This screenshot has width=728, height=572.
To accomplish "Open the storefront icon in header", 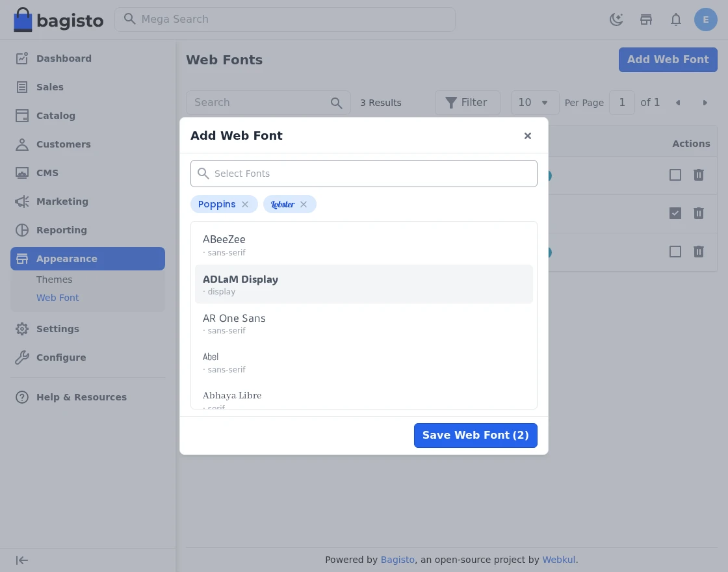I will click(x=646, y=19).
